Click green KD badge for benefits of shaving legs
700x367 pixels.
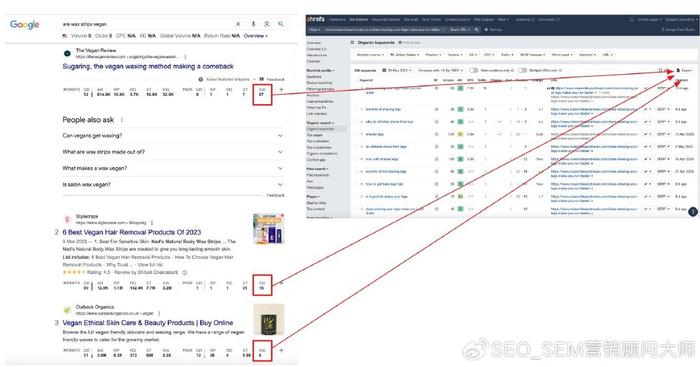point(460,109)
